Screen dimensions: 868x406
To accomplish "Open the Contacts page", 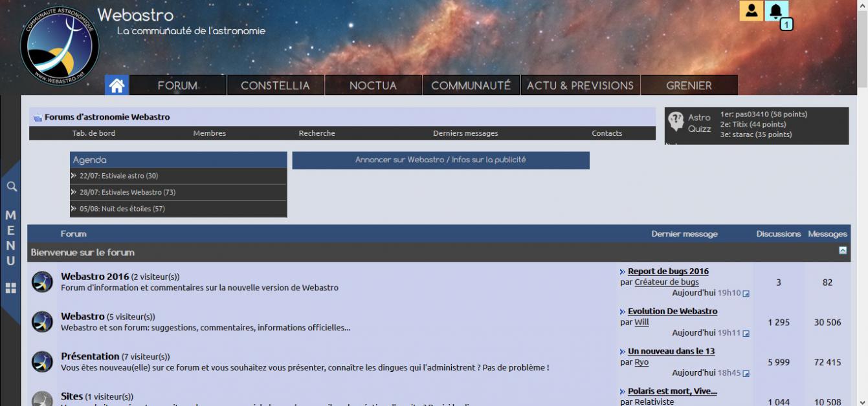I will pos(606,133).
